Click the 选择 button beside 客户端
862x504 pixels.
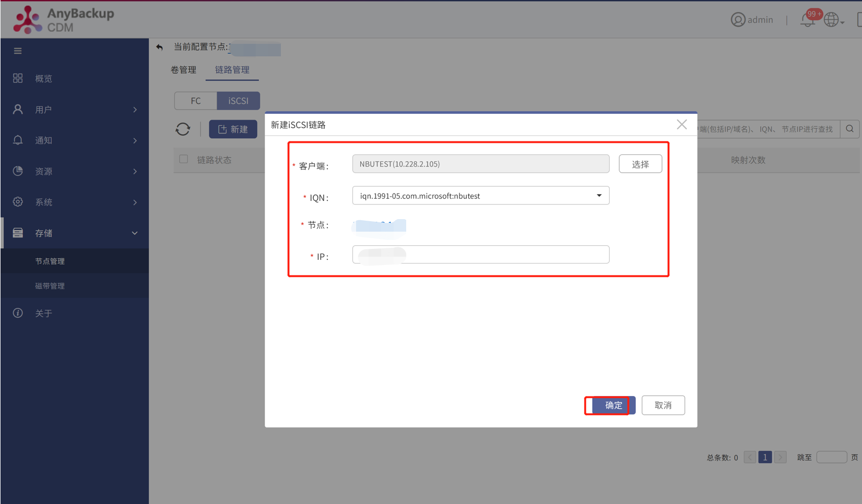click(640, 163)
